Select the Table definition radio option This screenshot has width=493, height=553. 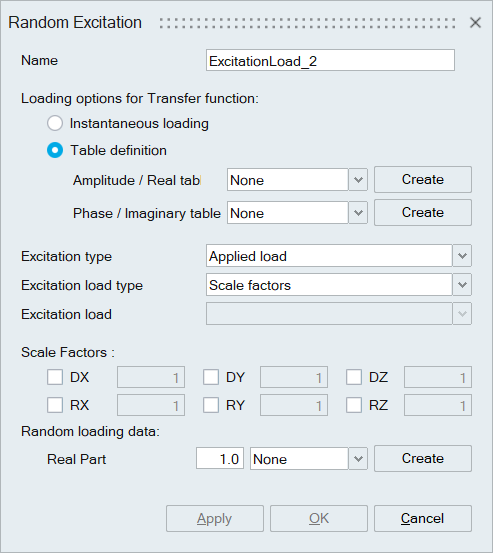55,150
